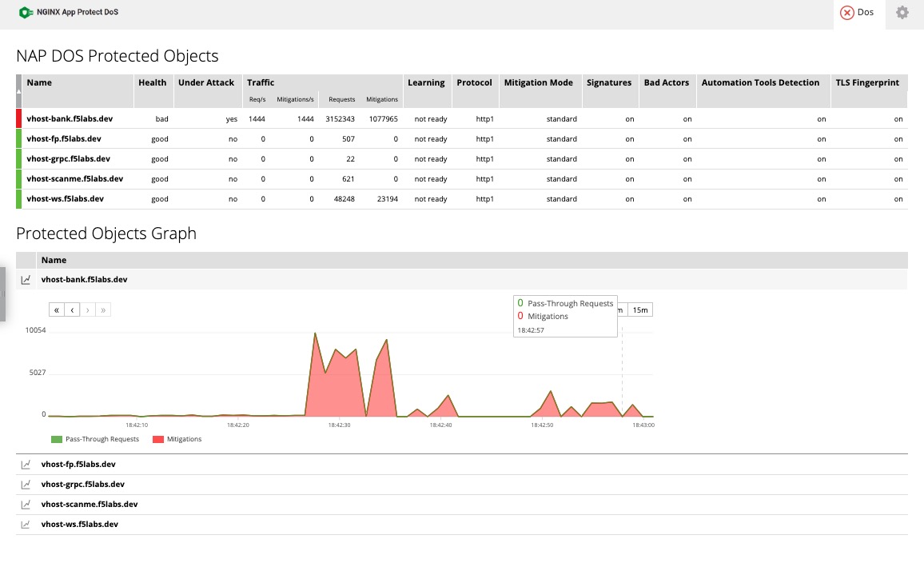
Task: Sort by Mitigations/s sub-column header
Action: click(295, 99)
